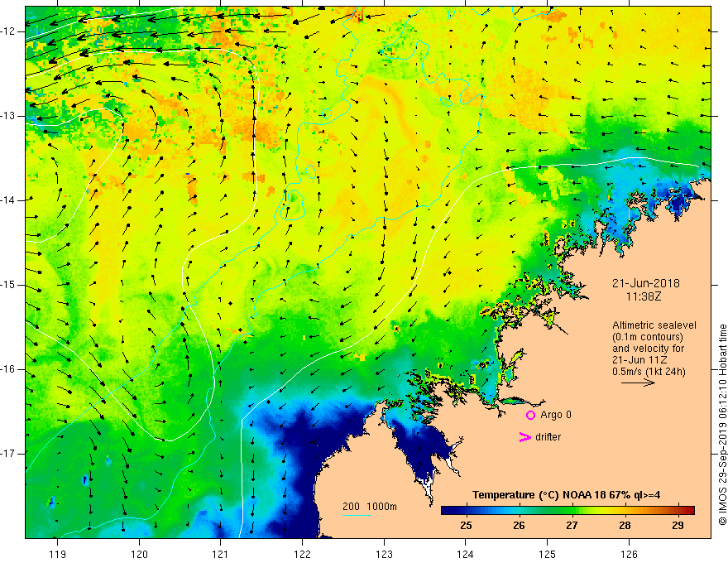
Task: Click the '21-Jun 11Z' caption line
Action: point(642,360)
